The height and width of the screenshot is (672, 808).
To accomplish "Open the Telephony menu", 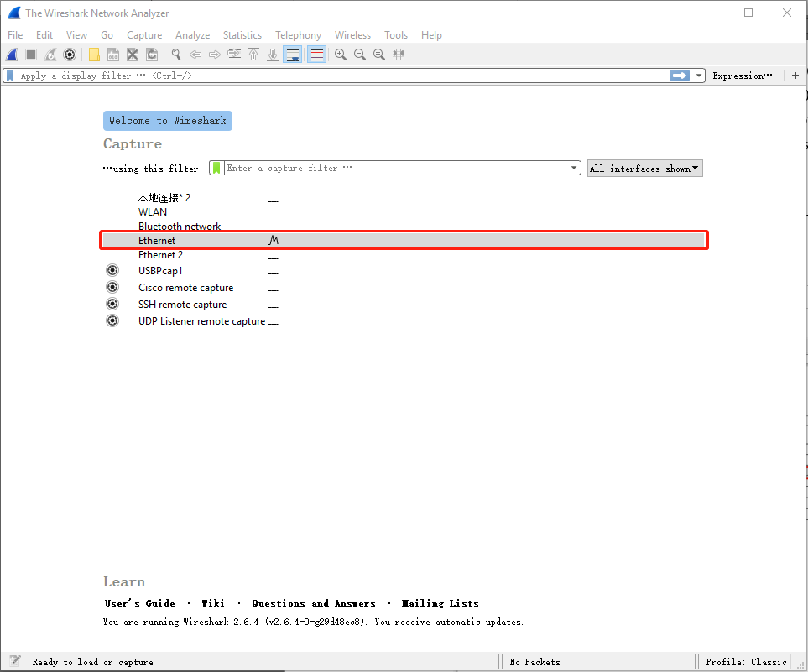I will point(298,35).
